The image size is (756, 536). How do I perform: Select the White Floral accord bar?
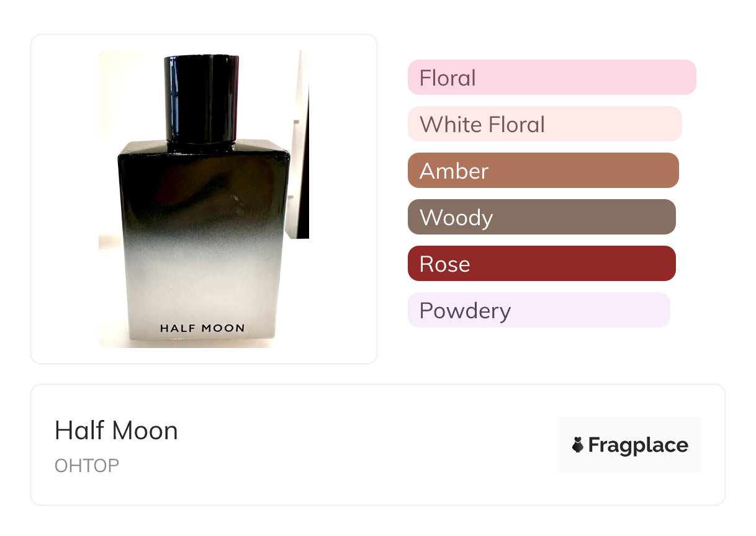[x=545, y=124]
